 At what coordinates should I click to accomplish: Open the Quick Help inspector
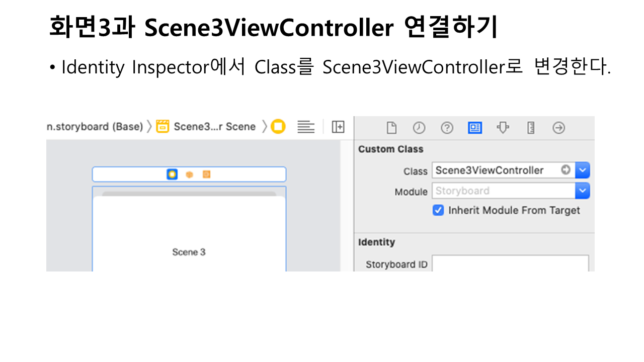(x=447, y=128)
